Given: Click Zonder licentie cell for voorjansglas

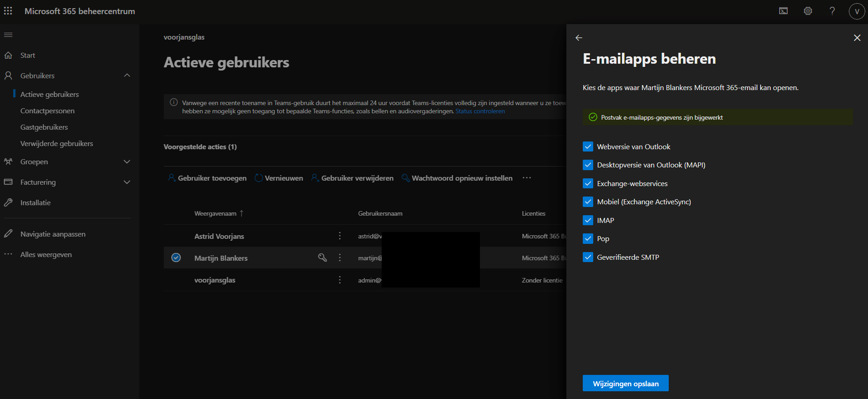Looking at the screenshot, I should pos(542,280).
